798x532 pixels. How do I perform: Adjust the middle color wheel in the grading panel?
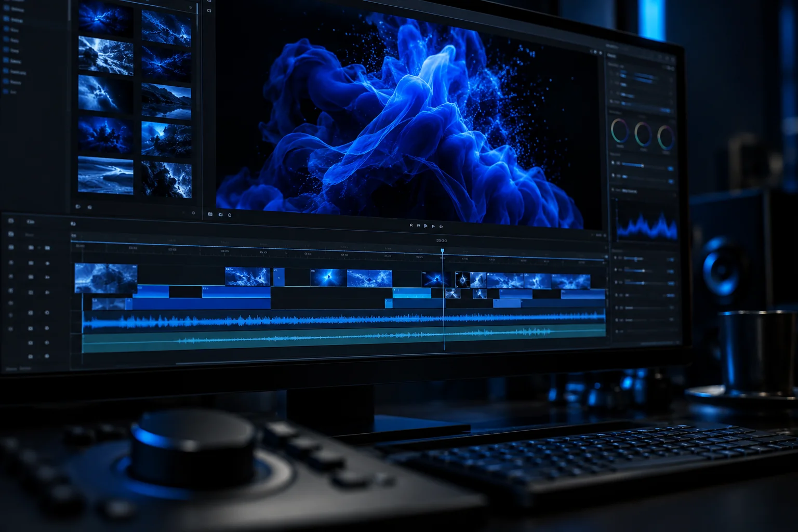pos(643,134)
